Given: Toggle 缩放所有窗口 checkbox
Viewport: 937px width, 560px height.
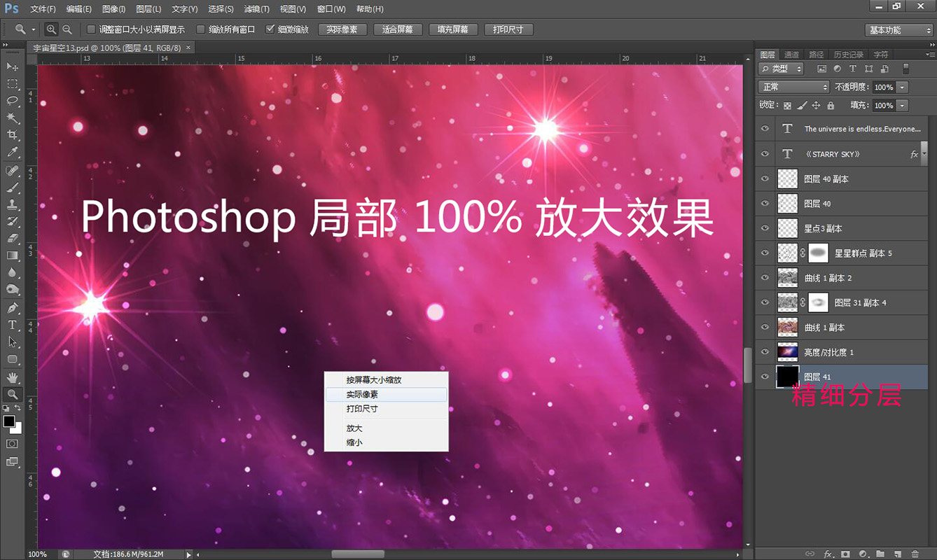Looking at the screenshot, I should (201, 29).
